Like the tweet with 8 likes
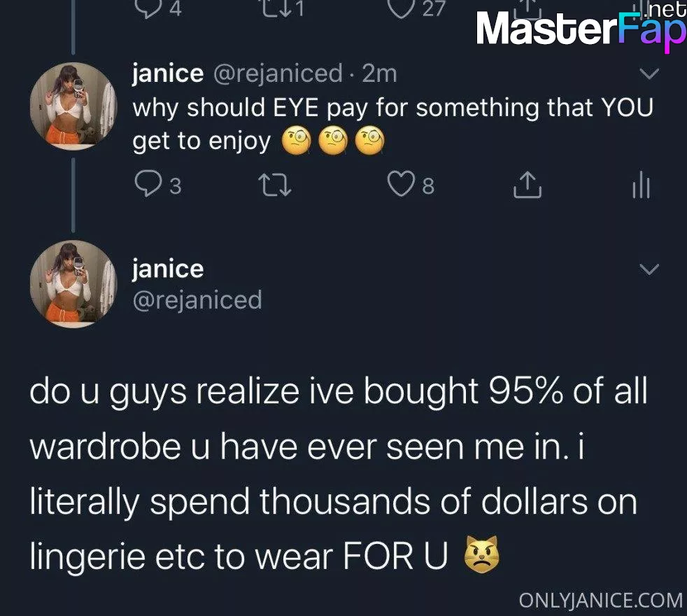Viewport: 687px width, 616px height. coord(411,184)
